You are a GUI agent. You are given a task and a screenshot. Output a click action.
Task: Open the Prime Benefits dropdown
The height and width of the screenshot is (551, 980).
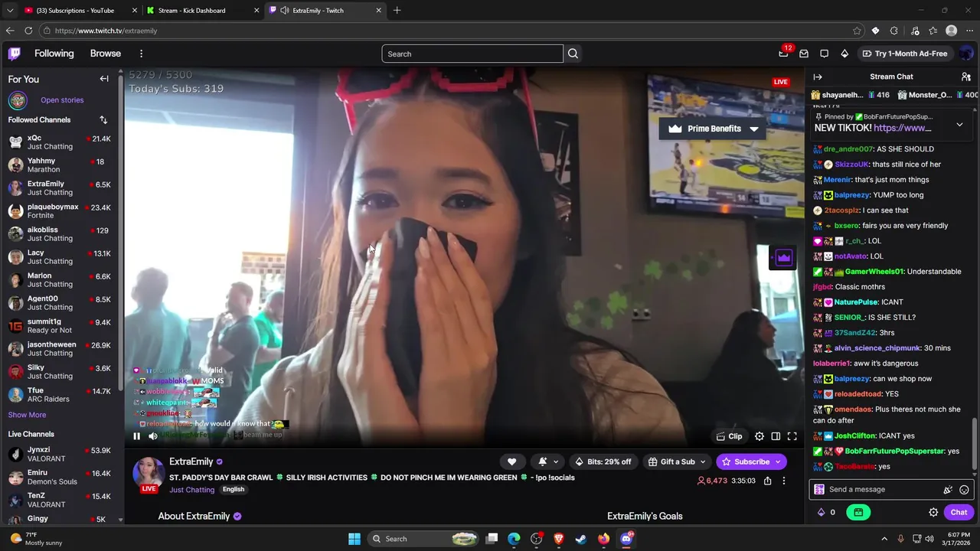pyautogui.click(x=714, y=129)
